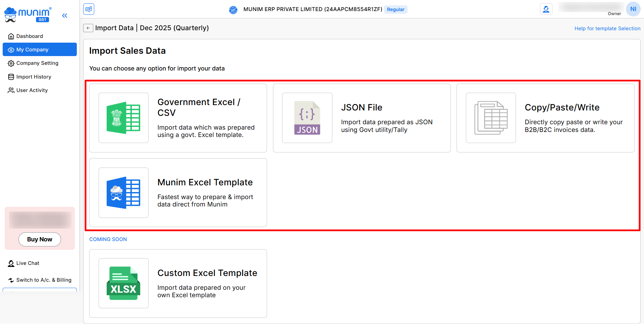
Task: Click the Buy Now button
Action: (x=40, y=239)
